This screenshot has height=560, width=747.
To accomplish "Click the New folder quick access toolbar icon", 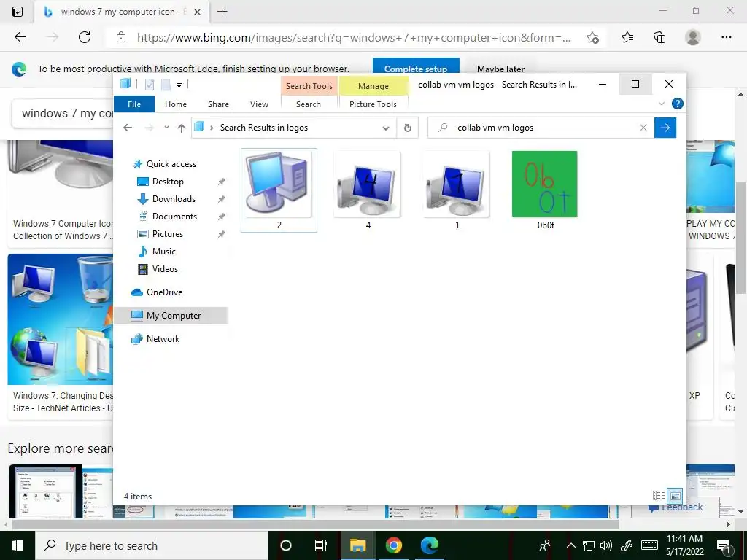I will pos(166,85).
